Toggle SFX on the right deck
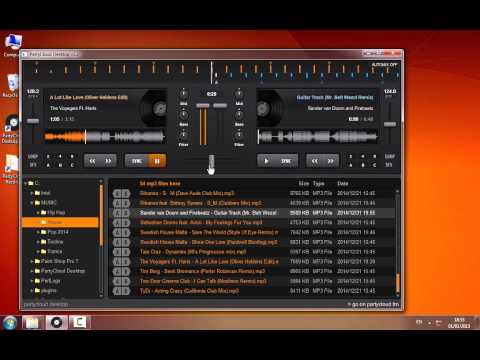The image size is (480, 360). coord(389,165)
